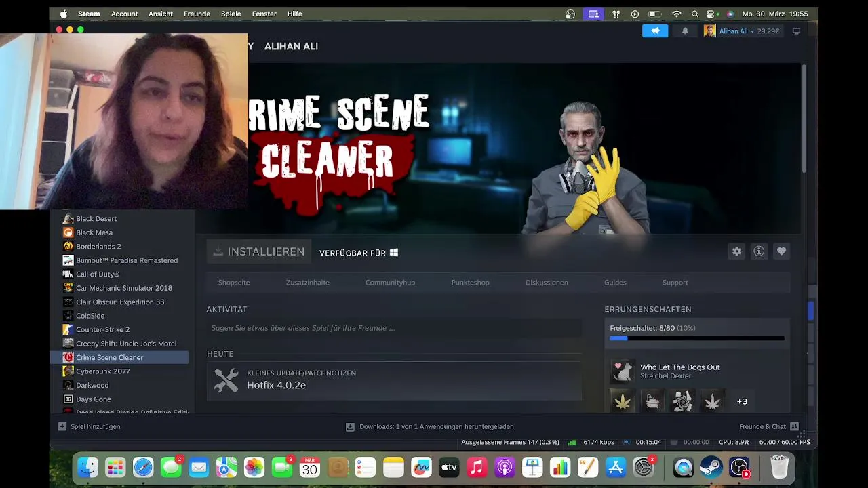Open the Steam menu in menu bar
The width and height of the screenshot is (868, 488).
point(89,14)
